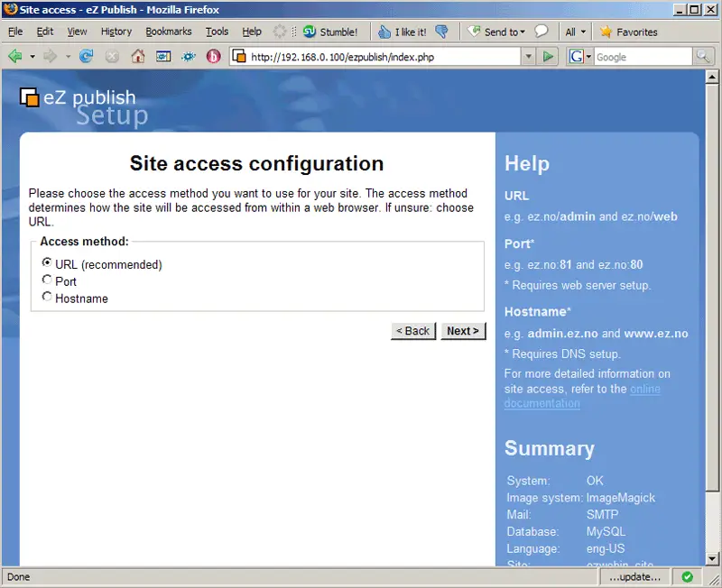This screenshot has width=722, height=588.
Task: Click the ...update... status bar panel
Action: coord(634,577)
